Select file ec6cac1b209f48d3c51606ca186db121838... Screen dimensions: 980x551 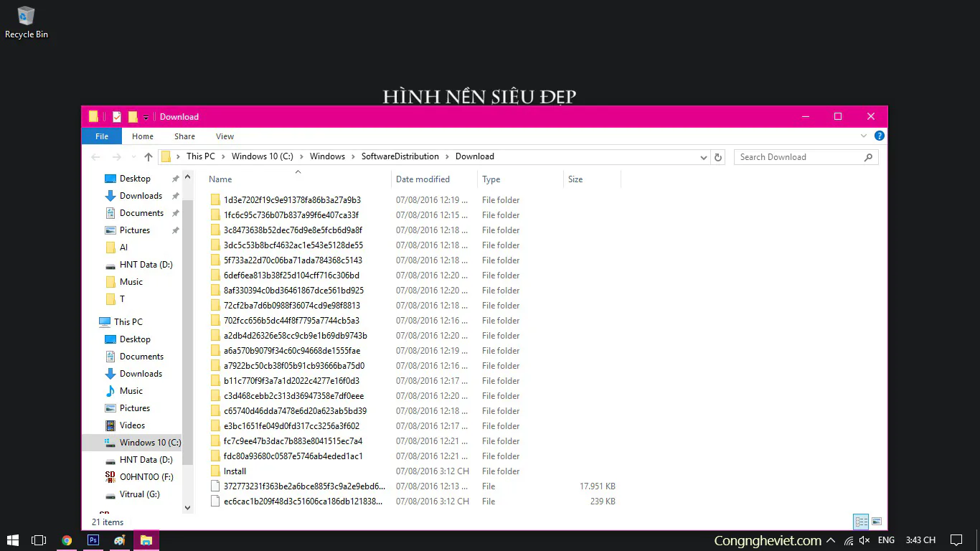[x=303, y=501]
